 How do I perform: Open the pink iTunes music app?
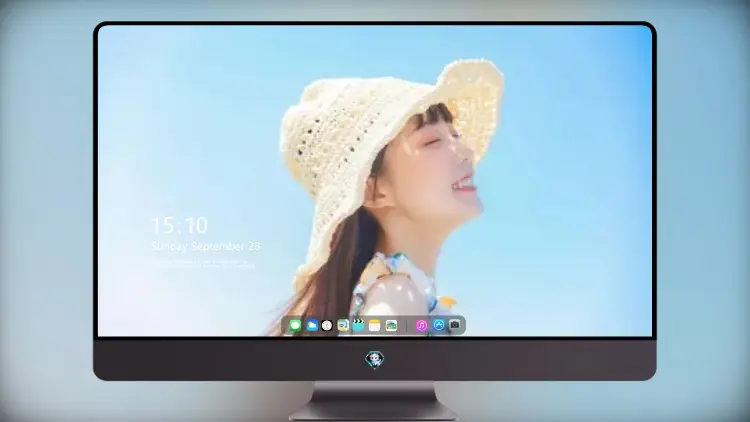pyautogui.click(x=421, y=326)
